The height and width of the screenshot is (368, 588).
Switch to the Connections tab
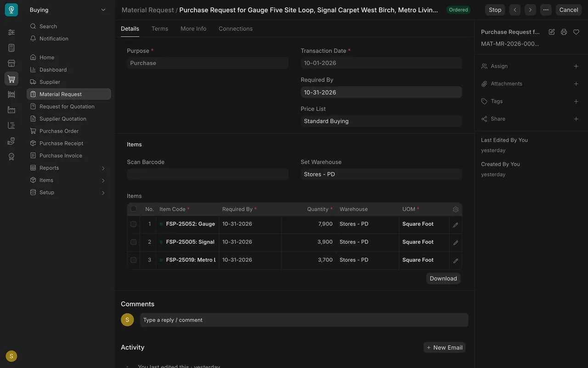click(x=236, y=29)
